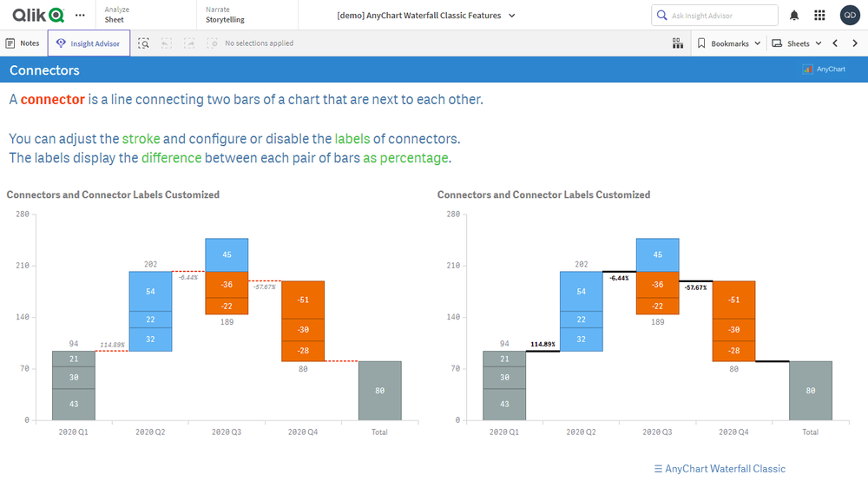This screenshot has height=488, width=868.
Task: Click the Qlik logo home icon
Action: [x=38, y=15]
